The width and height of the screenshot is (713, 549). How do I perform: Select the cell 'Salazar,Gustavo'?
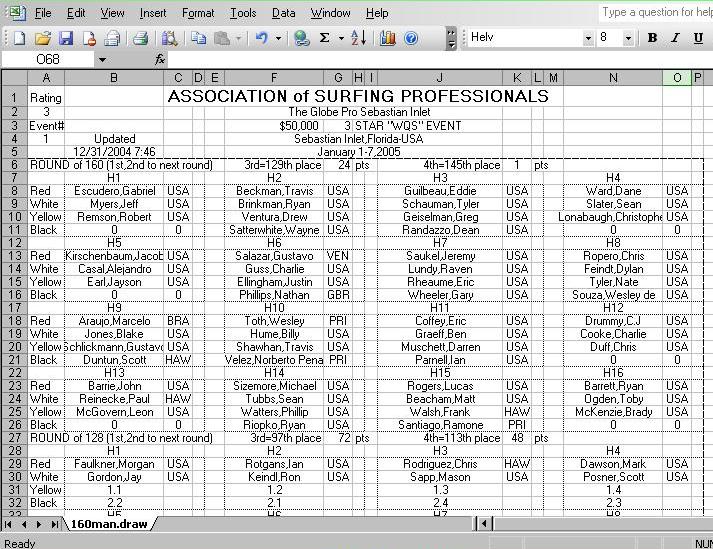[x=274, y=256]
